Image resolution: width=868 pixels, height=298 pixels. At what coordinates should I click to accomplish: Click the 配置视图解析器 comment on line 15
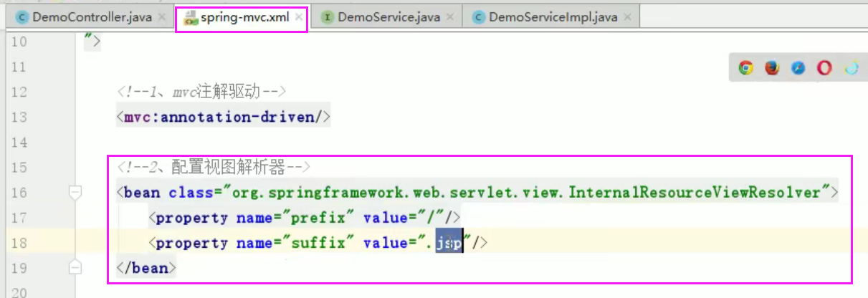(x=213, y=167)
